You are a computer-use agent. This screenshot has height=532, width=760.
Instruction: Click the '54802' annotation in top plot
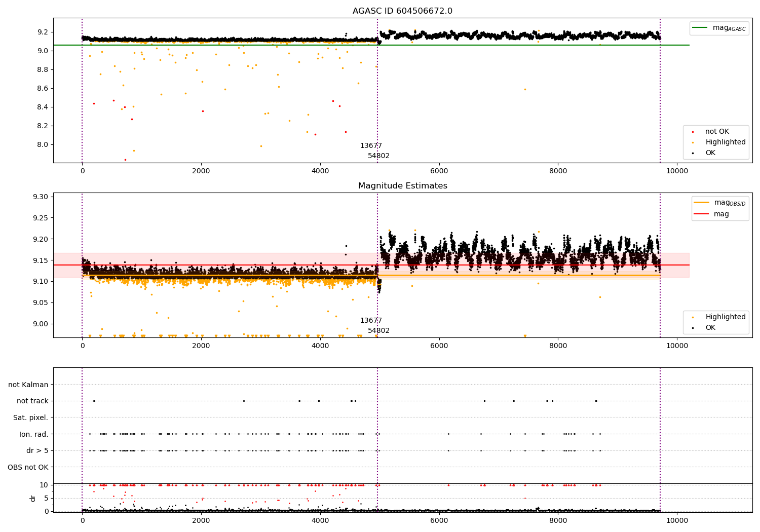point(378,156)
